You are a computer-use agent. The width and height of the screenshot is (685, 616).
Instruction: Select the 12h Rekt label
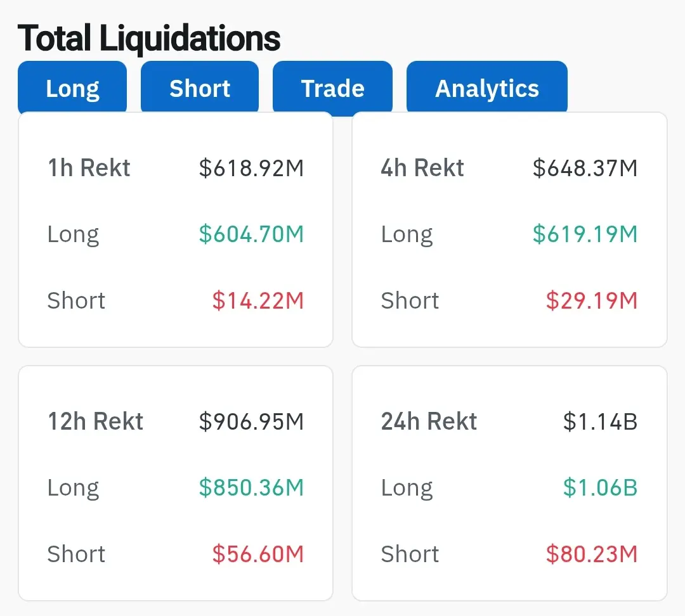96,421
